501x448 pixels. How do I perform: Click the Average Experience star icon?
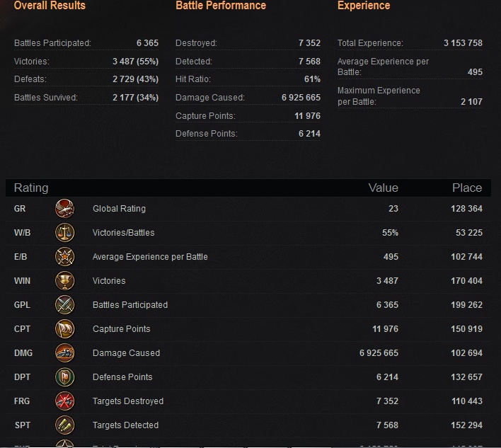(x=65, y=257)
